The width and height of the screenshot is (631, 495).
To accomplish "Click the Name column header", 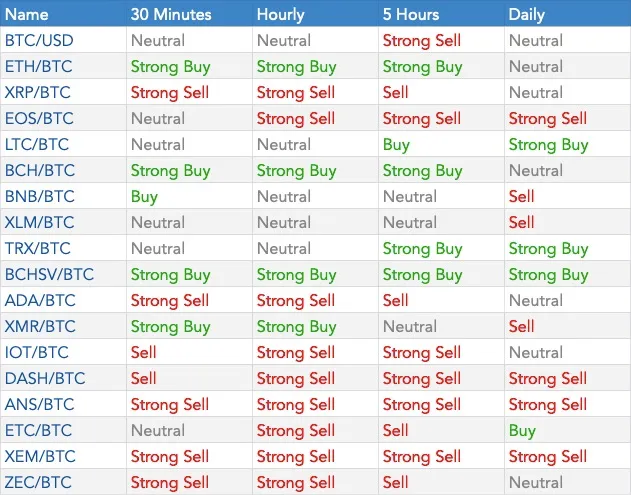I will click(x=27, y=14).
